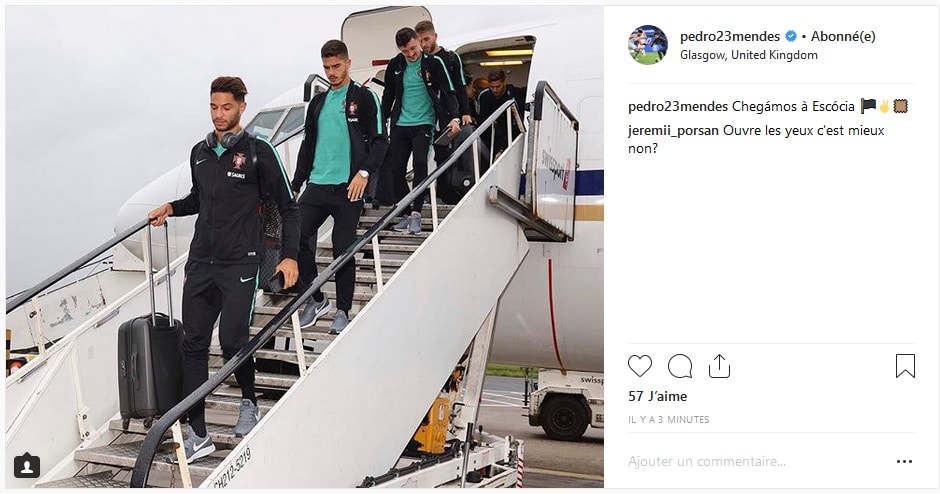
Task: Click the blue verified badge
Action: coord(791,37)
